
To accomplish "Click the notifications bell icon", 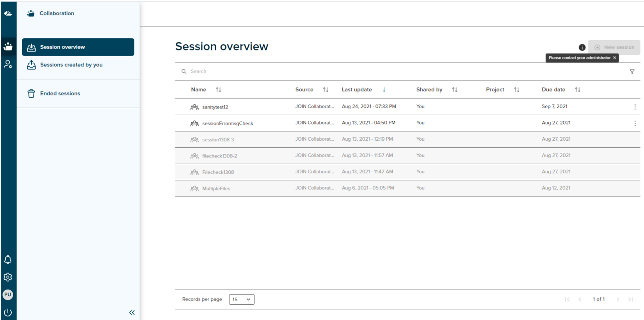I will pyautogui.click(x=8, y=259).
